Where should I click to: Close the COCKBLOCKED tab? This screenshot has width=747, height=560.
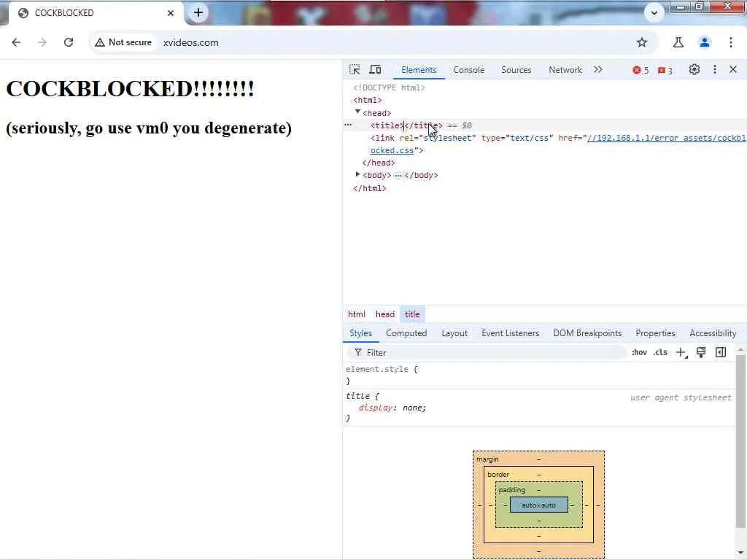tap(171, 13)
